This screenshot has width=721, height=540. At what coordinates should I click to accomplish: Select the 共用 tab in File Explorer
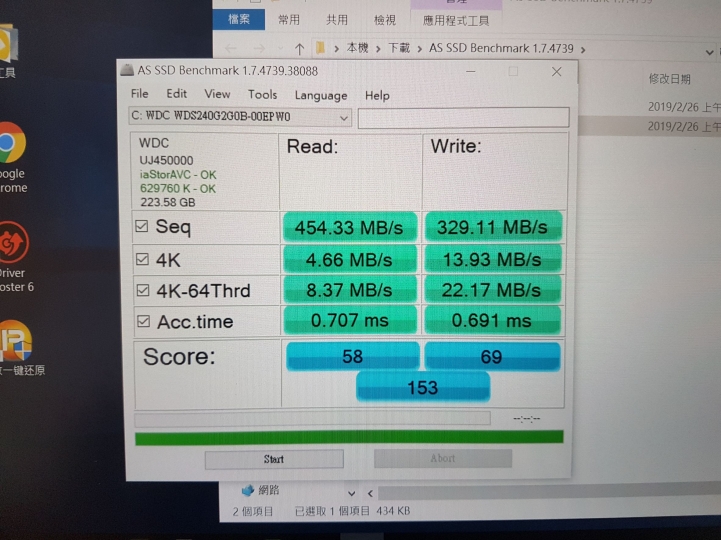click(x=337, y=20)
